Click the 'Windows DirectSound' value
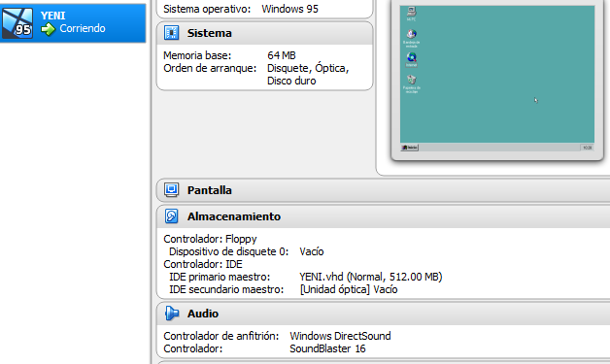This screenshot has height=364, width=610. point(340,336)
